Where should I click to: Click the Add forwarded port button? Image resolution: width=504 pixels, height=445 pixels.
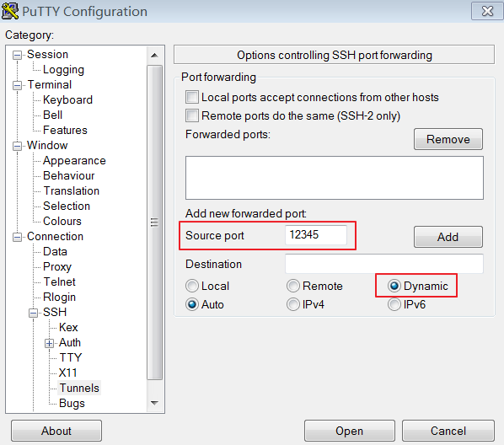point(448,237)
